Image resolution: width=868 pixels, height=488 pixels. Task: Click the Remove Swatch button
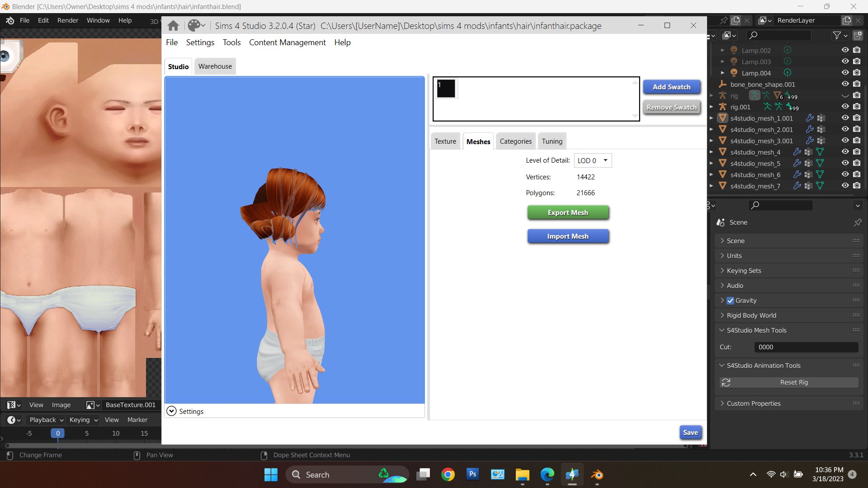point(671,107)
